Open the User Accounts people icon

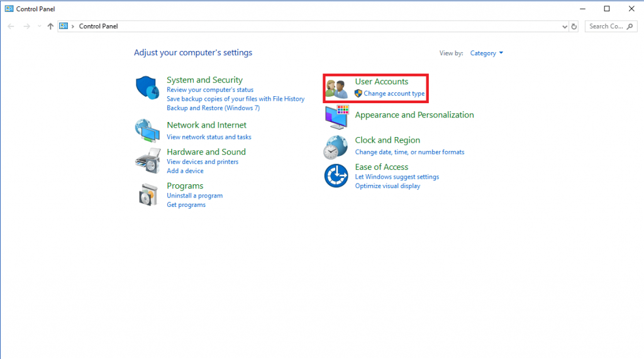coord(337,89)
